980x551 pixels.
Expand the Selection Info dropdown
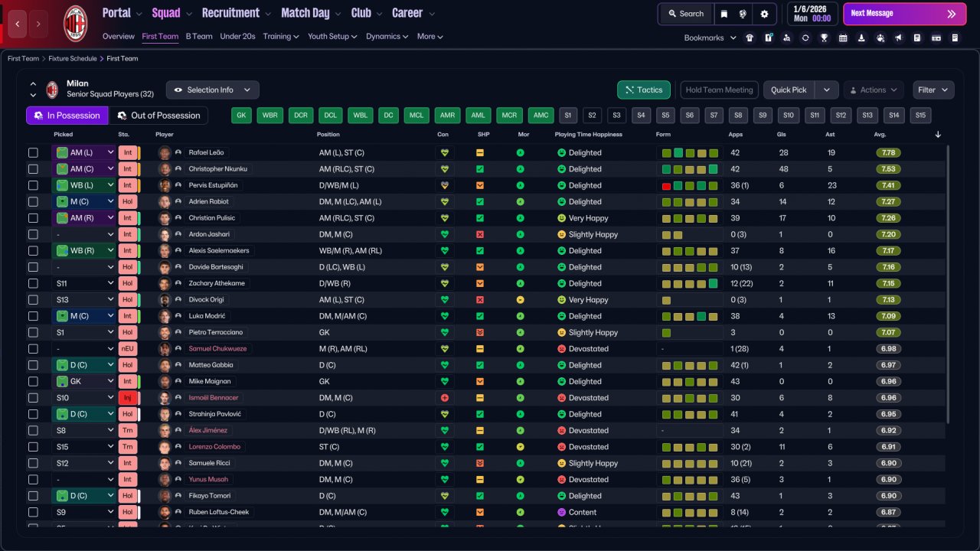coord(213,90)
